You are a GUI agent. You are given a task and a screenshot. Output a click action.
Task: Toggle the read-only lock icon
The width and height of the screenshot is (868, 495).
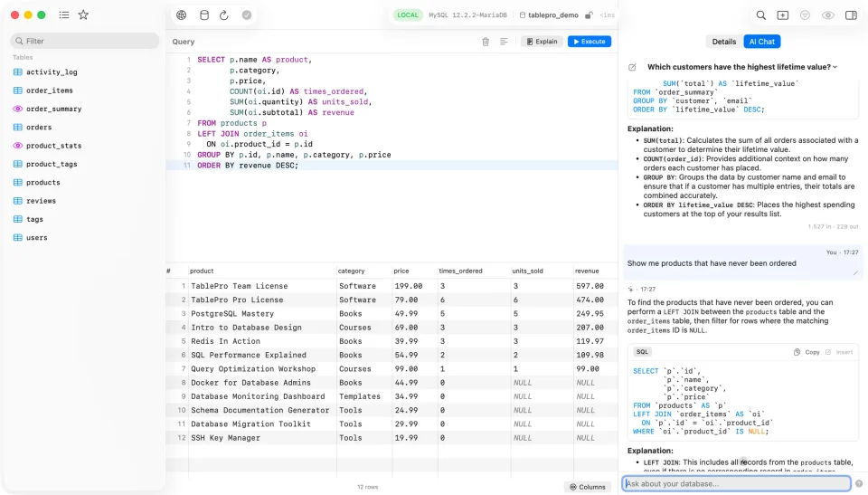(589, 15)
